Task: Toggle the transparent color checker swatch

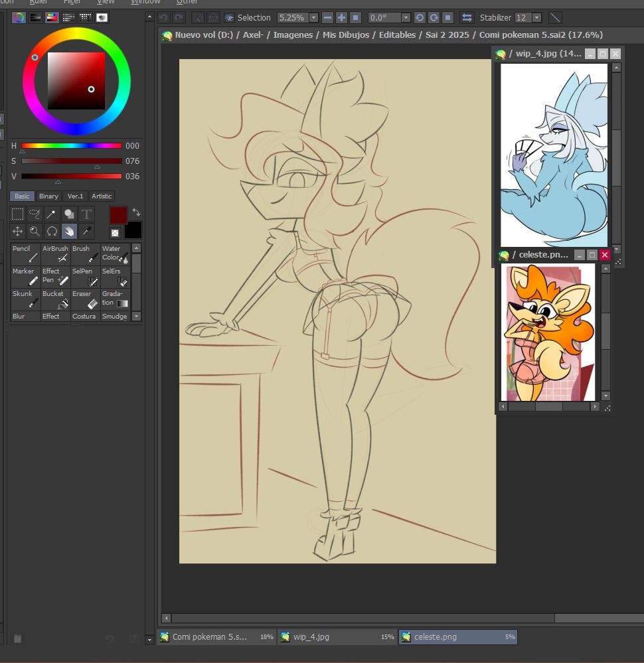Action: tap(115, 232)
